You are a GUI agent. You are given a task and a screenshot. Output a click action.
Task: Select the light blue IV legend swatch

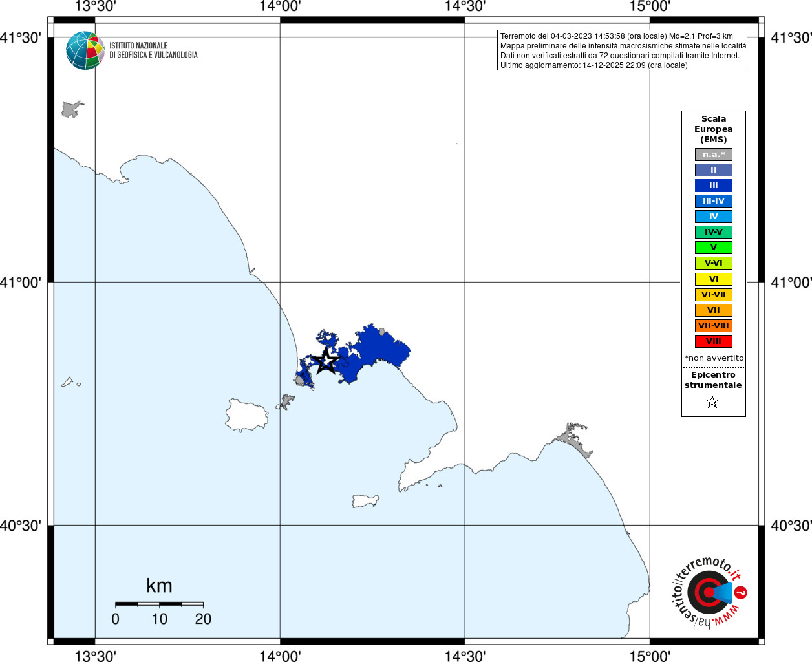714,217
